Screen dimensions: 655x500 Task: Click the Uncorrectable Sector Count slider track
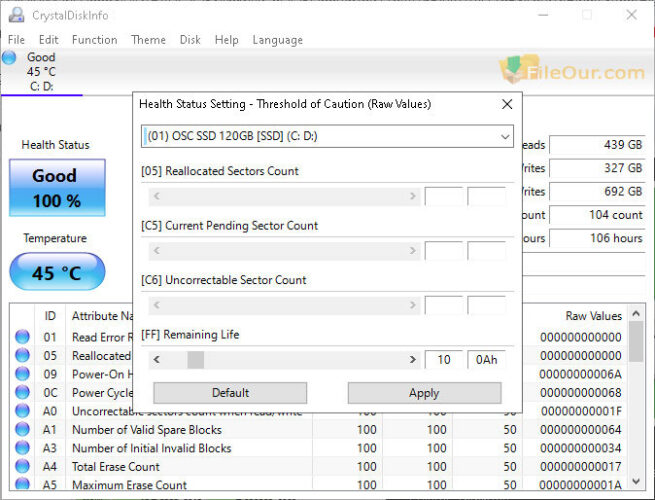click(x=284, y=305)
